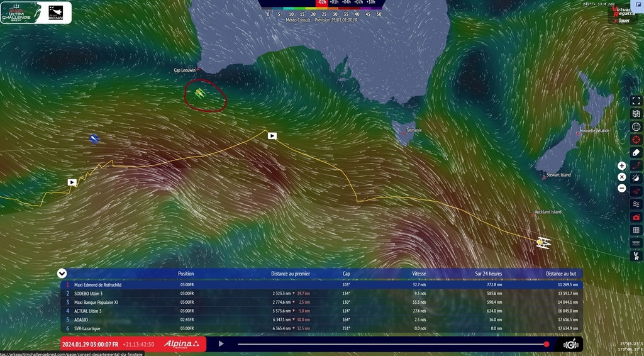Open the Région Bretagne logo
Image resolution: width=644 pixels, height=356 pixels.
(55, 13)
